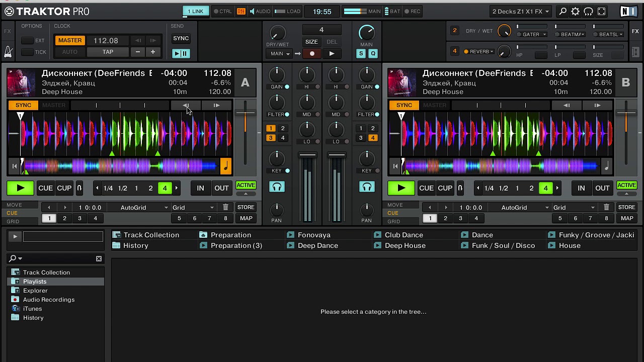Toggle SYNC on Deck B
Viewport: 644px width, 362px height.
tap(404, 105)
